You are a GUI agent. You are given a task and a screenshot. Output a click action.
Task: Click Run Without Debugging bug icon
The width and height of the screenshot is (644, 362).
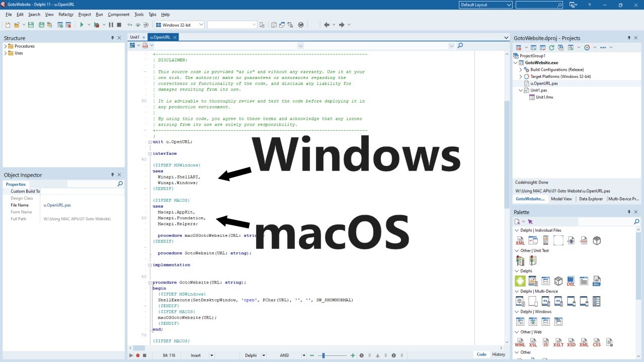click(x=97, y=25)
